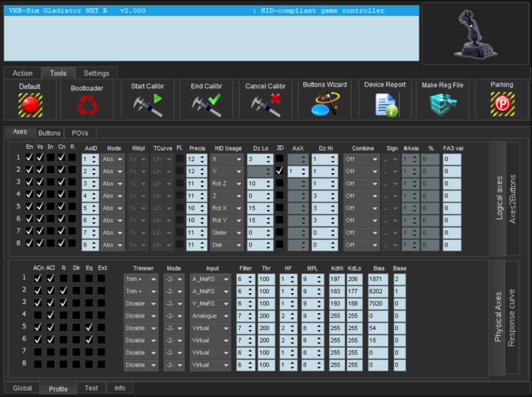
Task: Toggle ACn checkbox for physical axis 4
Action: coord(38,315)
